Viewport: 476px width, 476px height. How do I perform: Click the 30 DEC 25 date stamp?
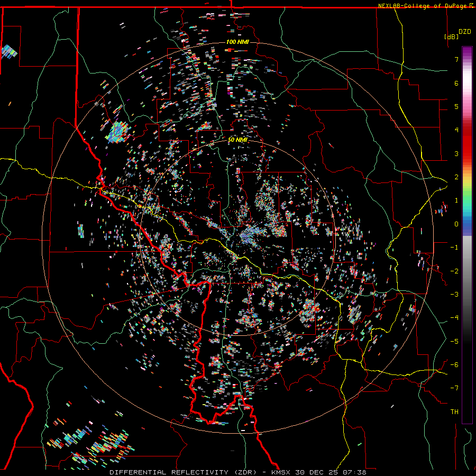click(318, 472)
